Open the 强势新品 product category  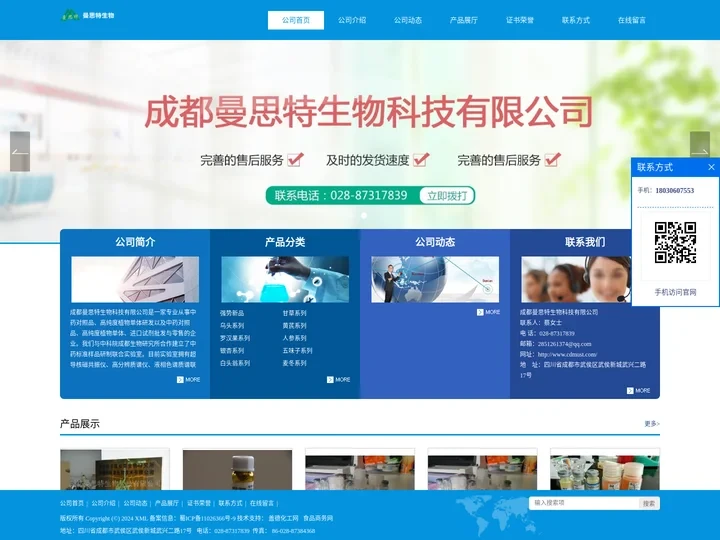pyautogui.click(x=232, y=313)
